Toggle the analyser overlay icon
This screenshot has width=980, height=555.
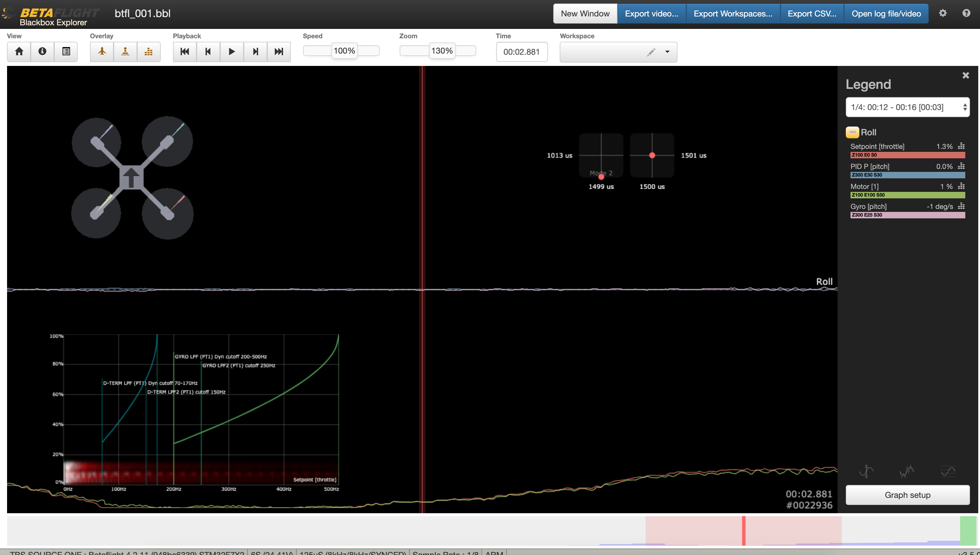(x=149, y=51)
